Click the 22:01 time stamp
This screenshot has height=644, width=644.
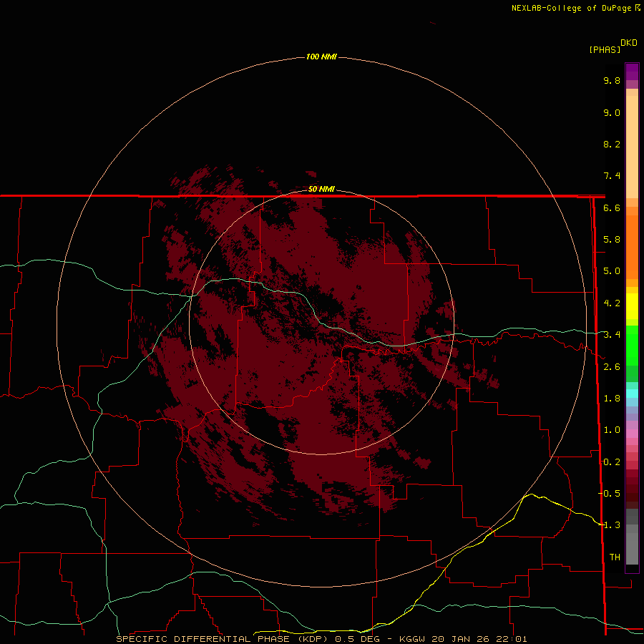click(x=512, y=639)
